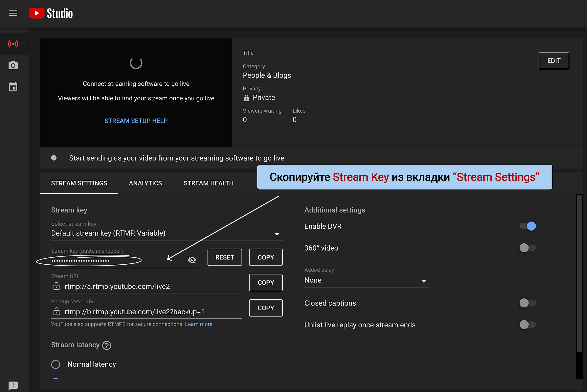
Task: Switch to the Analytics tab
Action: coord(145,183)
